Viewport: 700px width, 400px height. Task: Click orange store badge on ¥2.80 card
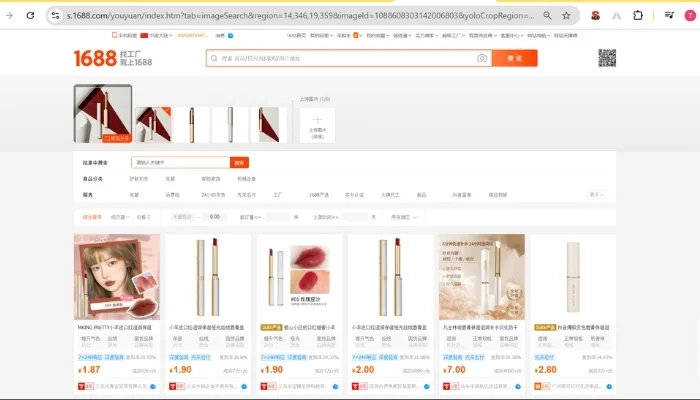[x=542, y=386]
